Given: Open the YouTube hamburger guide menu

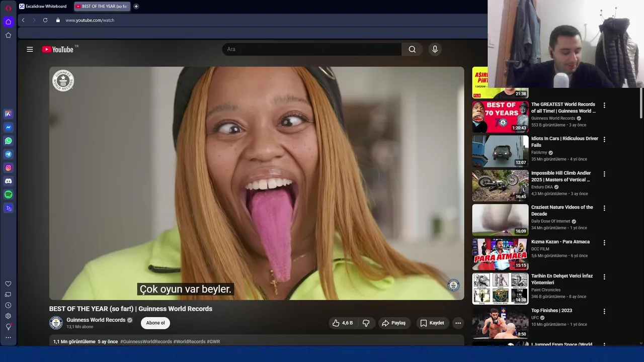Looking at the screenshot, I should pos(30,49).
